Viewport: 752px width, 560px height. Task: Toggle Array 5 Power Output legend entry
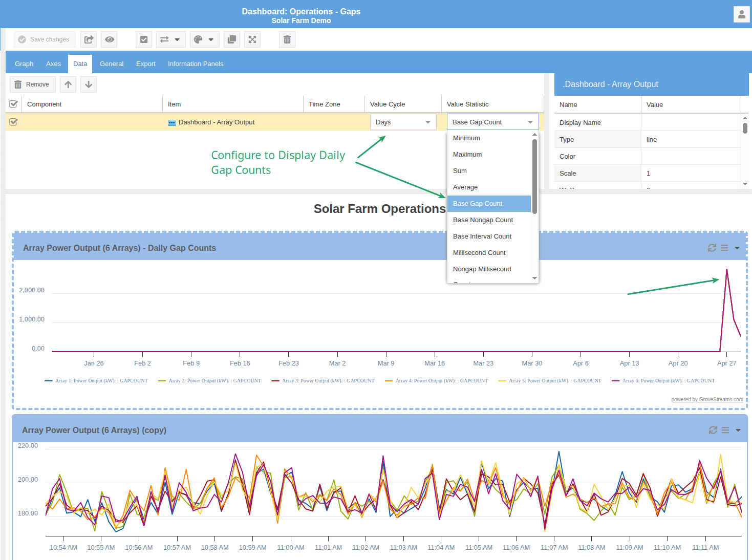pyautogui.click(x=550, y=381)
